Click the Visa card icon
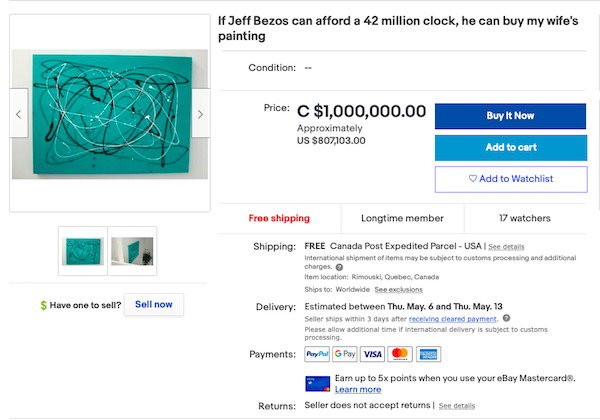 (372, 354)
